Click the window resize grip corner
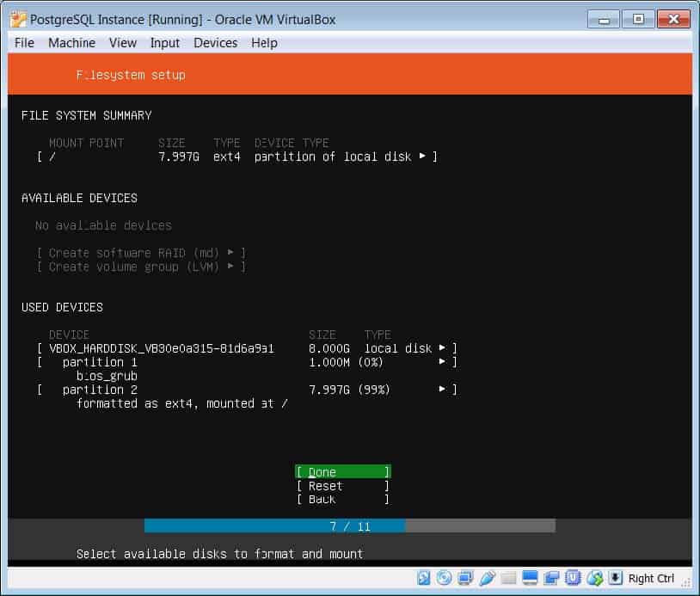 click(686, 582)
